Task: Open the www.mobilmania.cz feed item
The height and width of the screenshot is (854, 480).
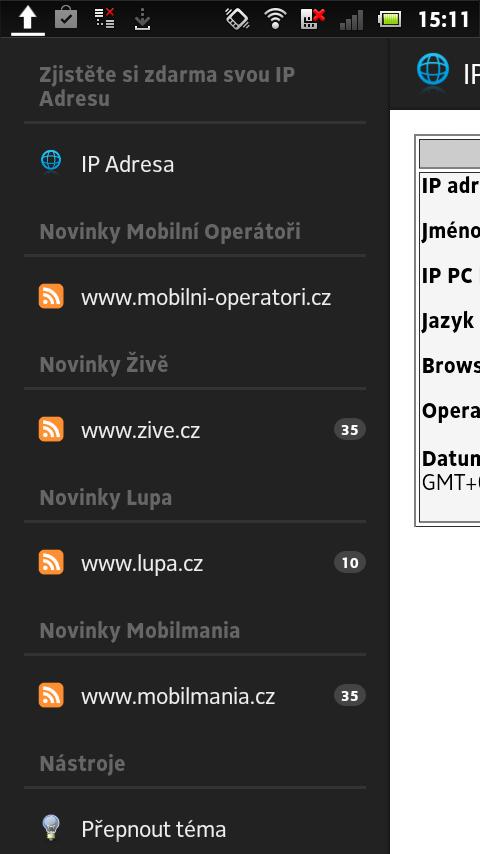Action: (195, 696)
